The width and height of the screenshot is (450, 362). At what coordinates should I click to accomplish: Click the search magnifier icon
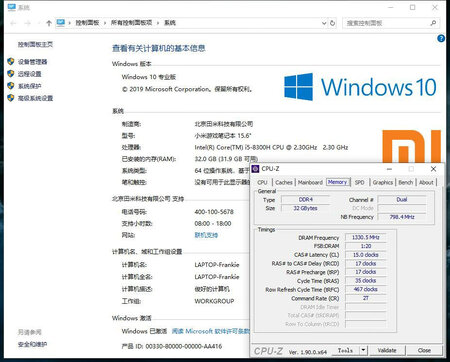(x=433, y=23)
